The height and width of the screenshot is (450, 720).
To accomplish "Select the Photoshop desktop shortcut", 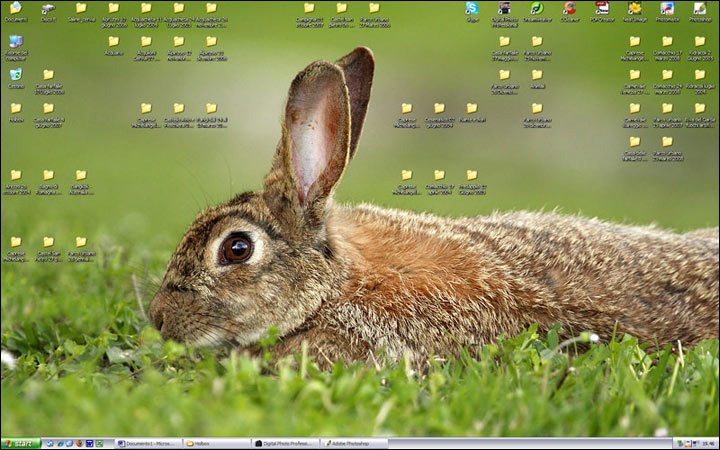I will [699, 12].
